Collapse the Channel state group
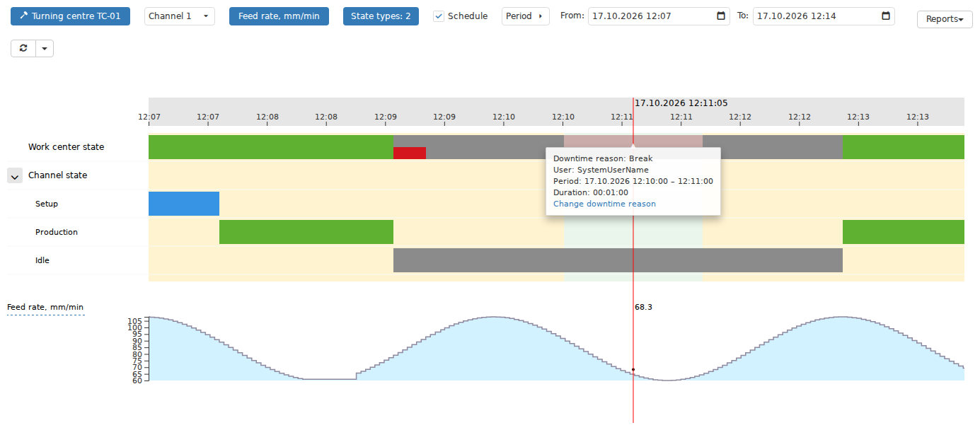The image size is (980, 430). click(15, 175)
